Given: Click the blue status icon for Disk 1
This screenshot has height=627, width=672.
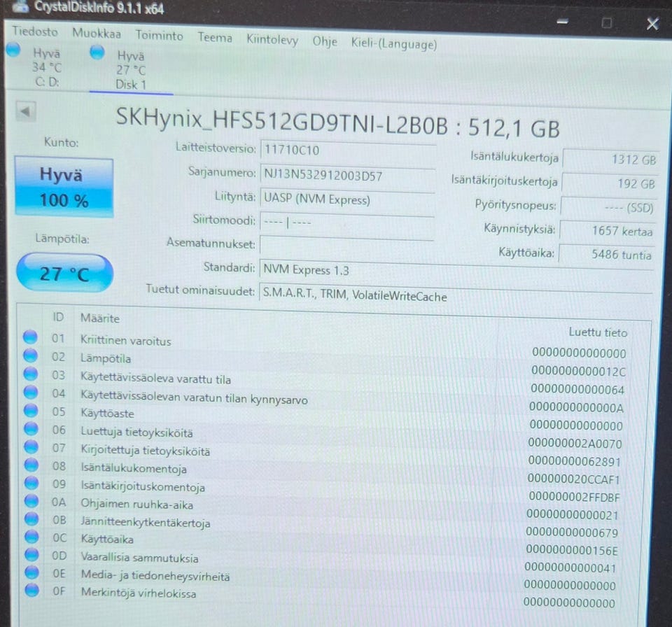Looking at the screenshot, I should [97, 52].
